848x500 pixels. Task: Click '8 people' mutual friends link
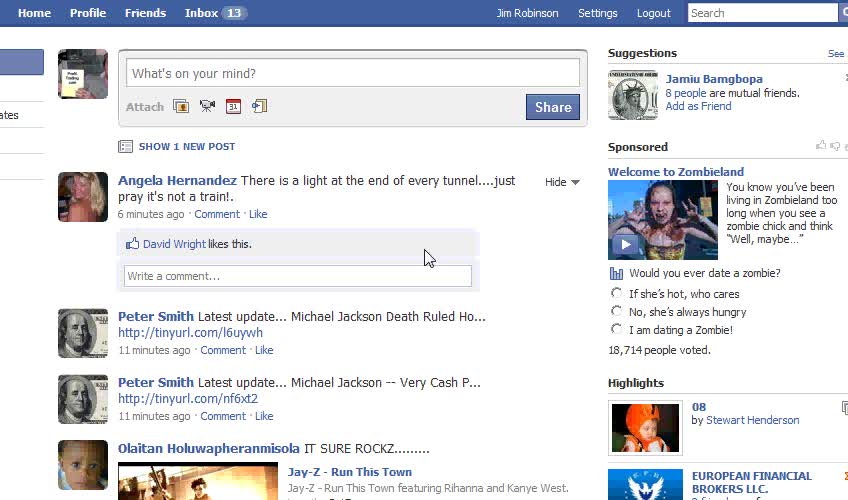click(686, 93)
